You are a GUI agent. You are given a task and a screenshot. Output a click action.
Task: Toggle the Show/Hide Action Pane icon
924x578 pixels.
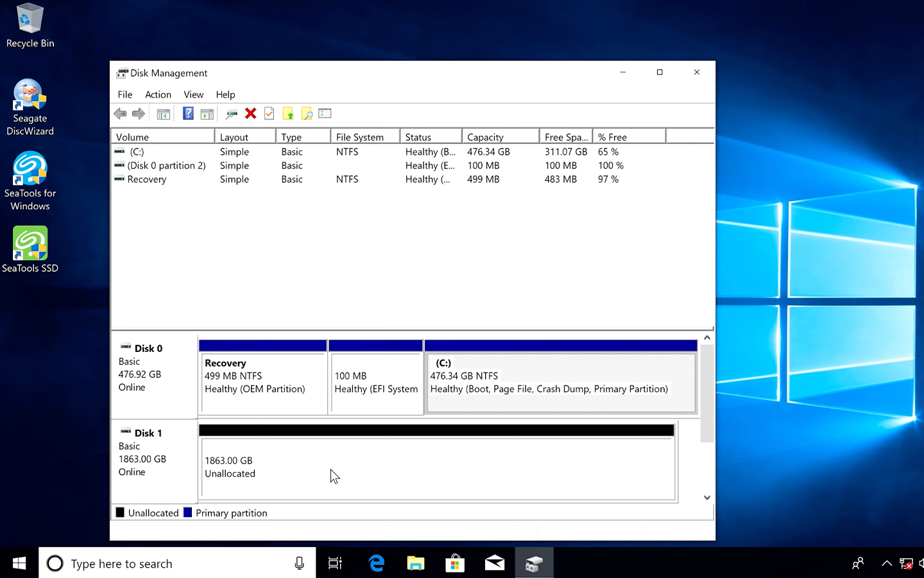tap(207, 114)
